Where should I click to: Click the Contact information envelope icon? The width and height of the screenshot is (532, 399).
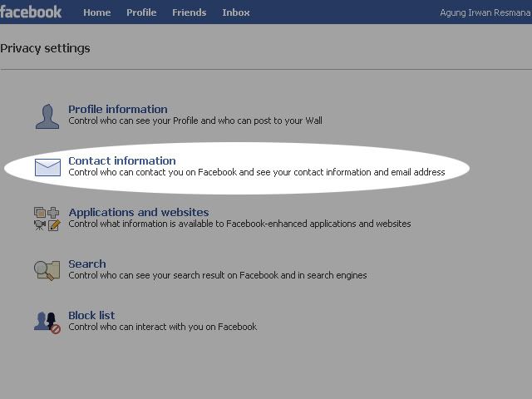click(47, 167)
